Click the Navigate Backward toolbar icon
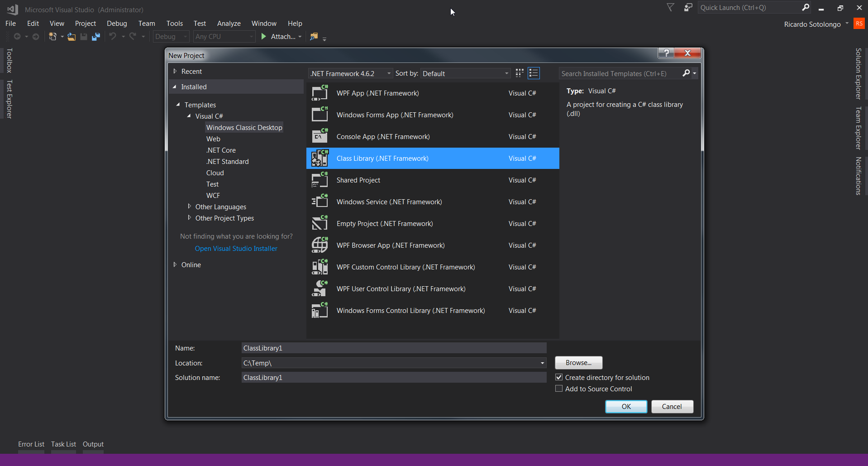The image size is (868, 466). (17, 37)
